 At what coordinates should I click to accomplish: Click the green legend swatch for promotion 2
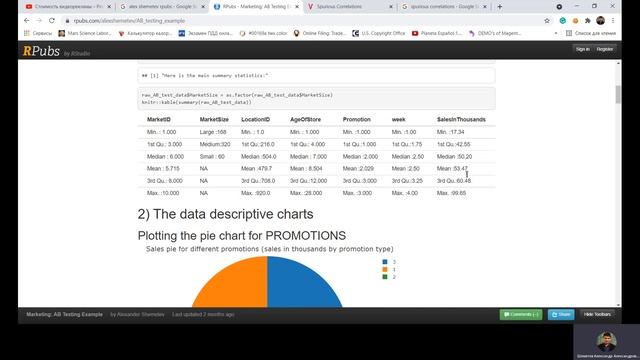tap(384, 277)
